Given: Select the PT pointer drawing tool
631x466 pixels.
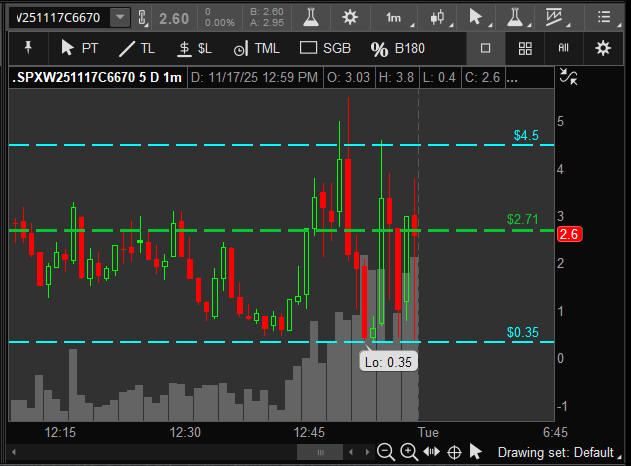Looking at the screenshot, I should pyautogui.click(x=80, y=48).
